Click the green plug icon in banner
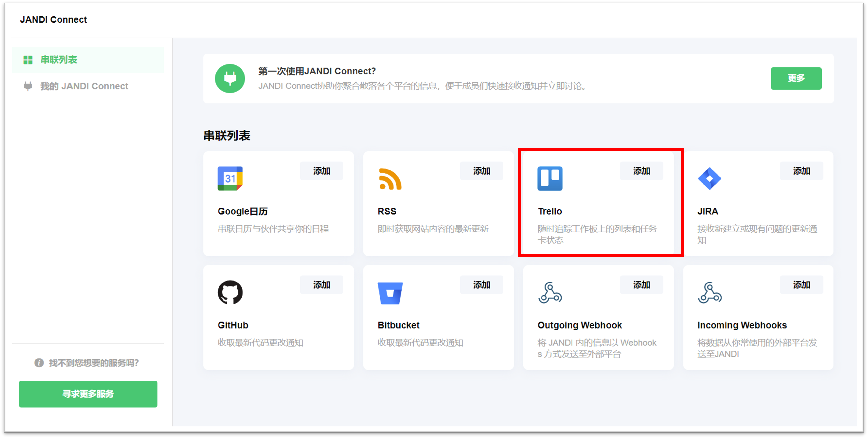 click(230, 79)
